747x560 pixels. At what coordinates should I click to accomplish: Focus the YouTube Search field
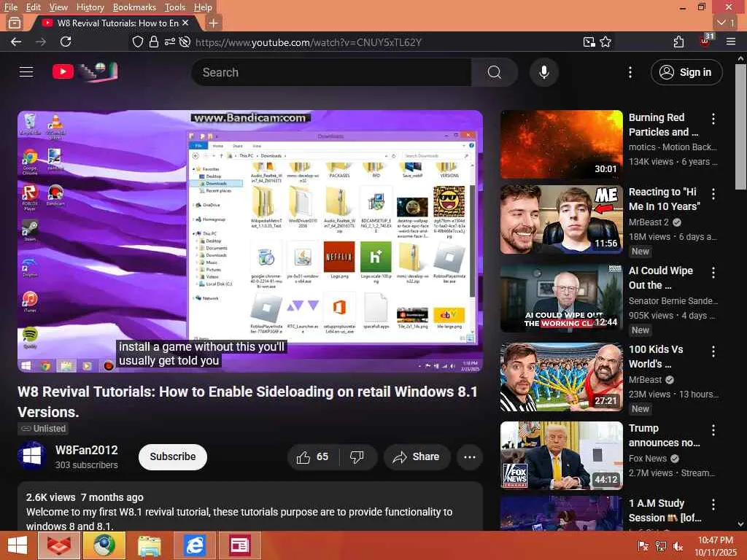[x=331, y=72]
